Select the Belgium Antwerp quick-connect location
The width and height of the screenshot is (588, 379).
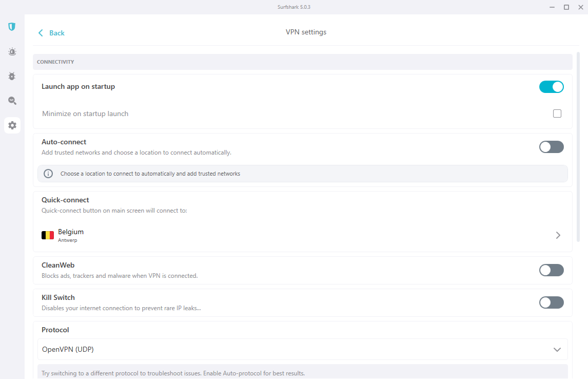(x=303, y=235)
